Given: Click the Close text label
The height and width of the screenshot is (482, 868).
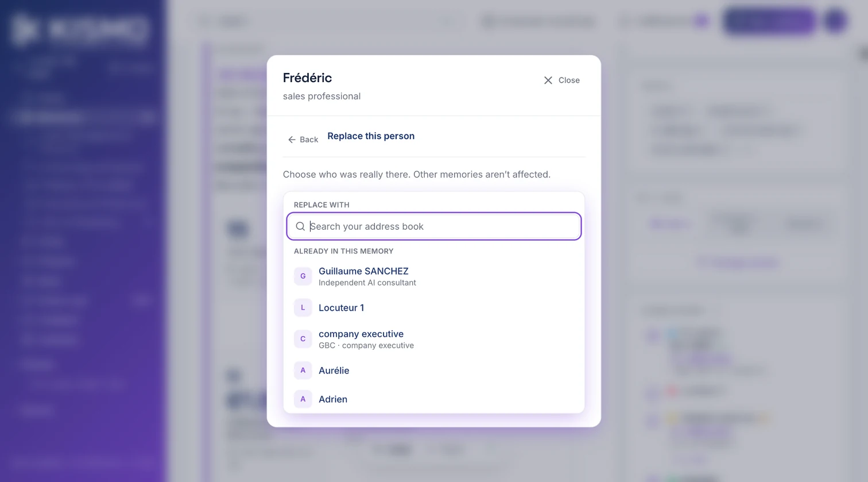Looking at the screenshot, I should click(x=569, y=80).
